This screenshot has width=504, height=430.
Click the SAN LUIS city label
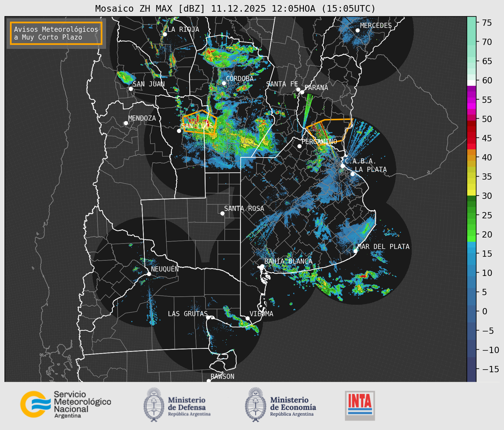197,126
